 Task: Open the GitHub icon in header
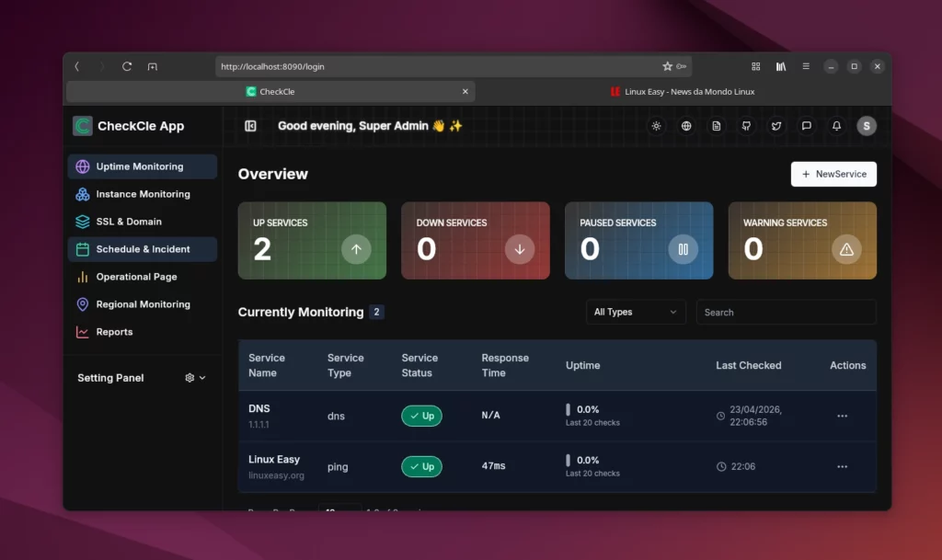tap(746, 126)
